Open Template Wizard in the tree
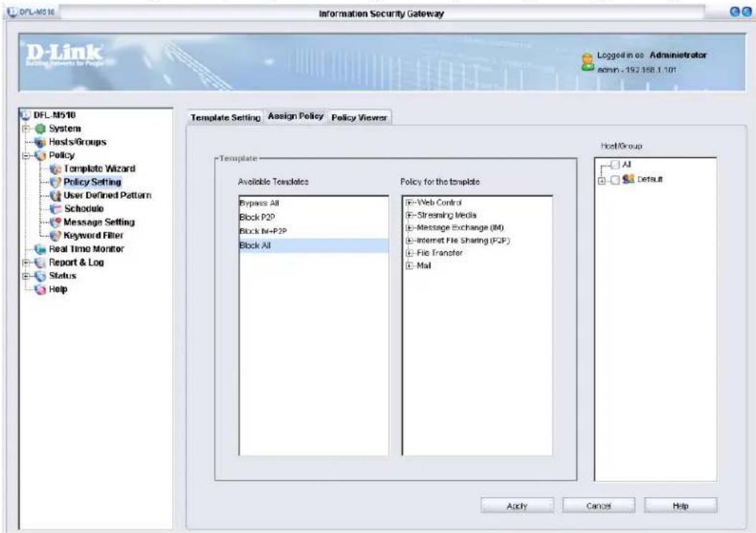 click(99, 169)
